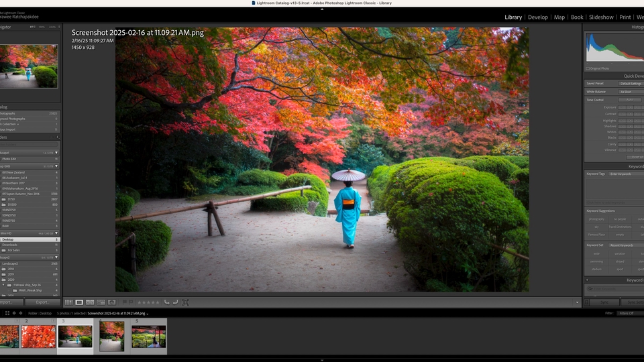Go back with filmstrip left arrow

(x=14, y=313)
